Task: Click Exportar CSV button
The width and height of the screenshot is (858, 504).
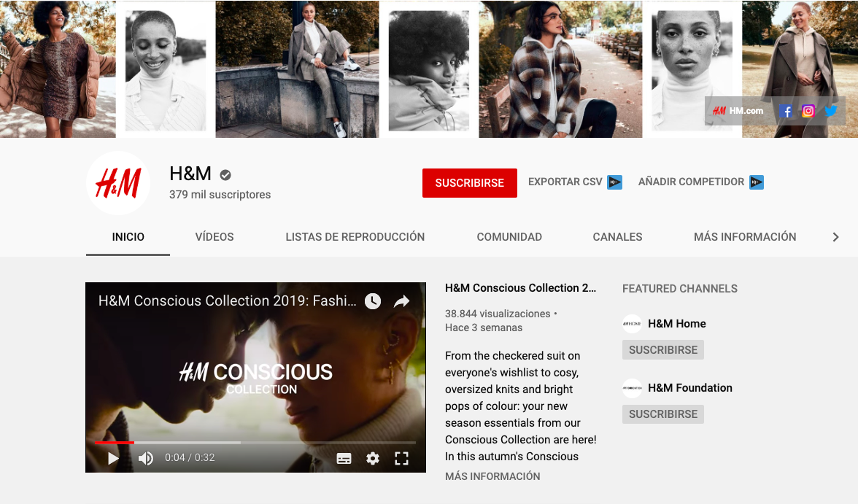Action: [x=565, y=182]
